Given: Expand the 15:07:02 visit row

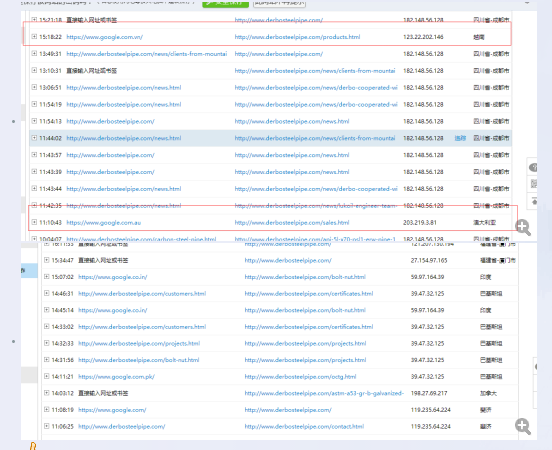Looking at the screenshot, I should [x=46, y=277].
